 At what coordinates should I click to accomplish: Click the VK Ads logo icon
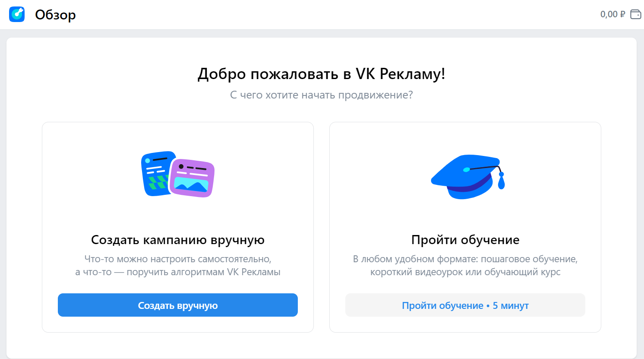coord(17,14)
